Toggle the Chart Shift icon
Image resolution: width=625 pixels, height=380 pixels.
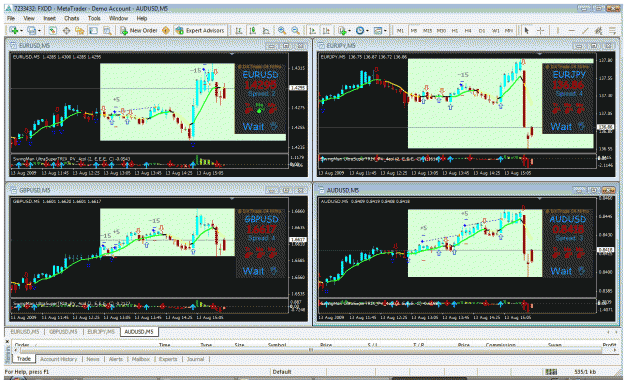[326, 30]
